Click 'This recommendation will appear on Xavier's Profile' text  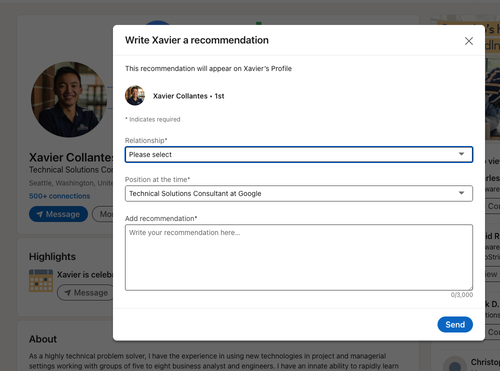[208, 69]
